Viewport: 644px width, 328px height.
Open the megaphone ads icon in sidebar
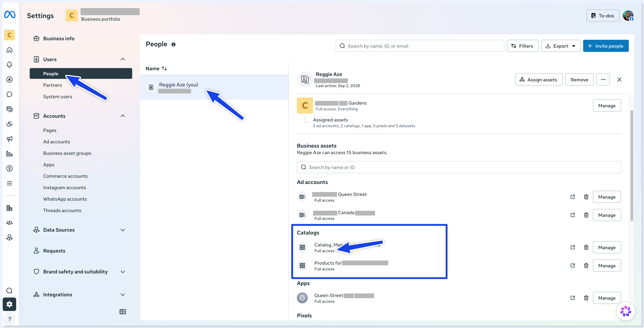click(x=9, y=139)
